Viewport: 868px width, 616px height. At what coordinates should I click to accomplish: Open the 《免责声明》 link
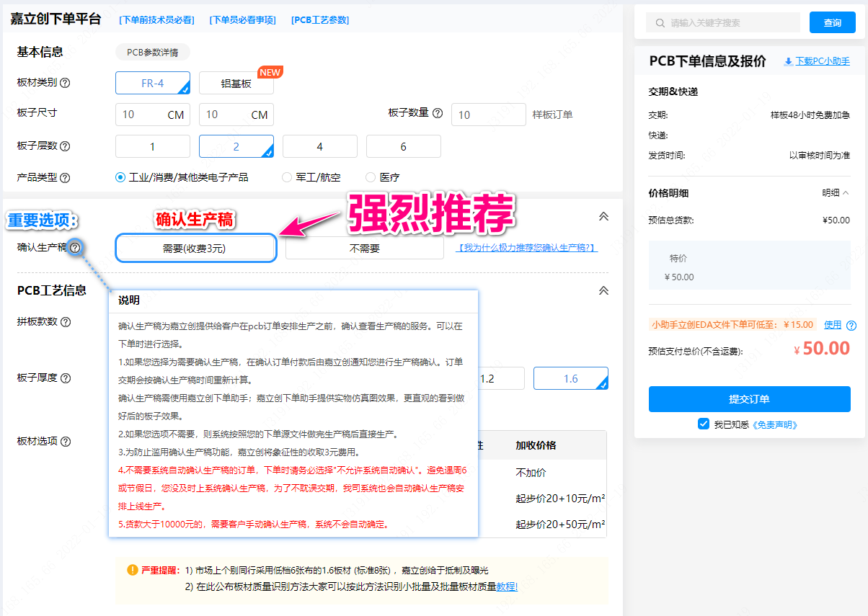pos(775,424)
